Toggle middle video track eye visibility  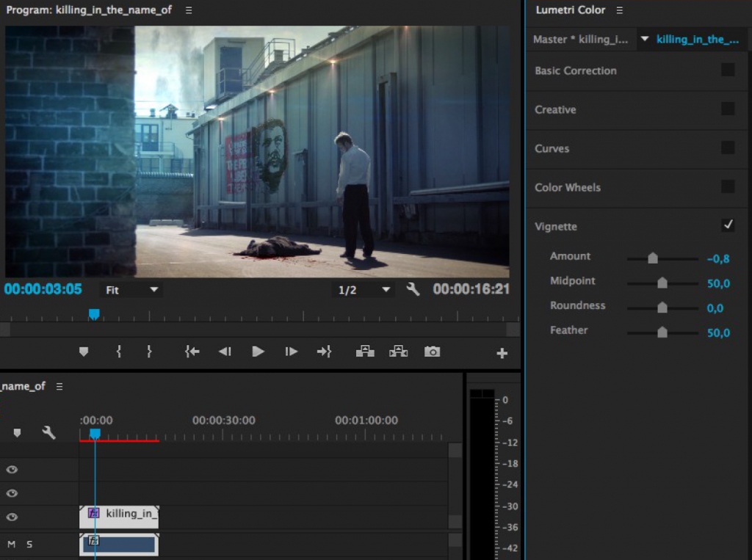pyautogui.click(x=12, y=493)
